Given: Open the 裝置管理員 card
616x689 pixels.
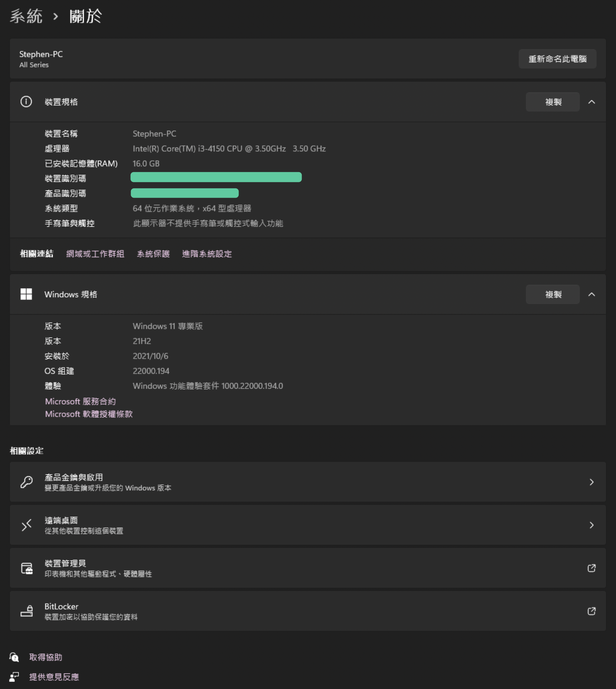Looking at the screenshot, I should pos(308,568).
